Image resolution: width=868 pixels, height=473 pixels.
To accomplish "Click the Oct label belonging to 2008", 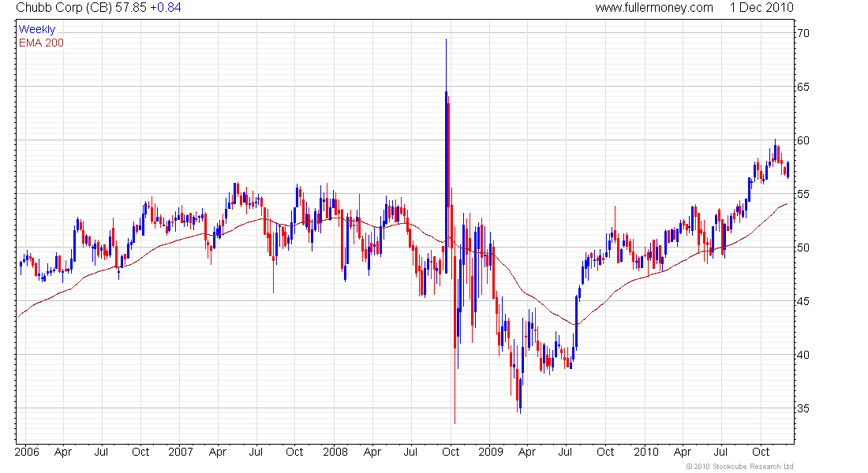I will tap(451, 452).
